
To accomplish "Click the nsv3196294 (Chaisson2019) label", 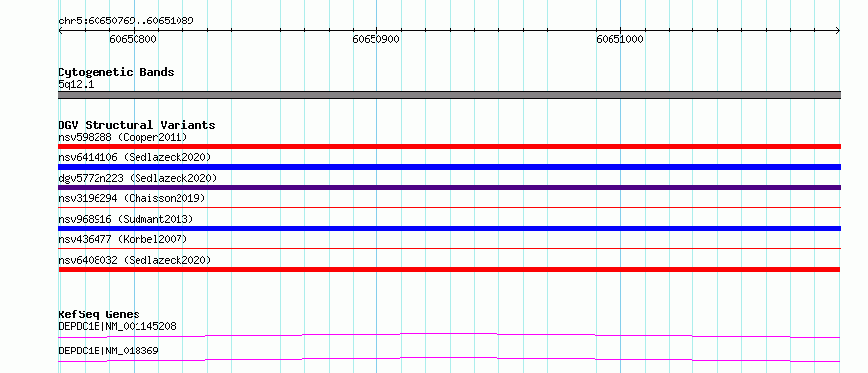I will tap(132, 198).
